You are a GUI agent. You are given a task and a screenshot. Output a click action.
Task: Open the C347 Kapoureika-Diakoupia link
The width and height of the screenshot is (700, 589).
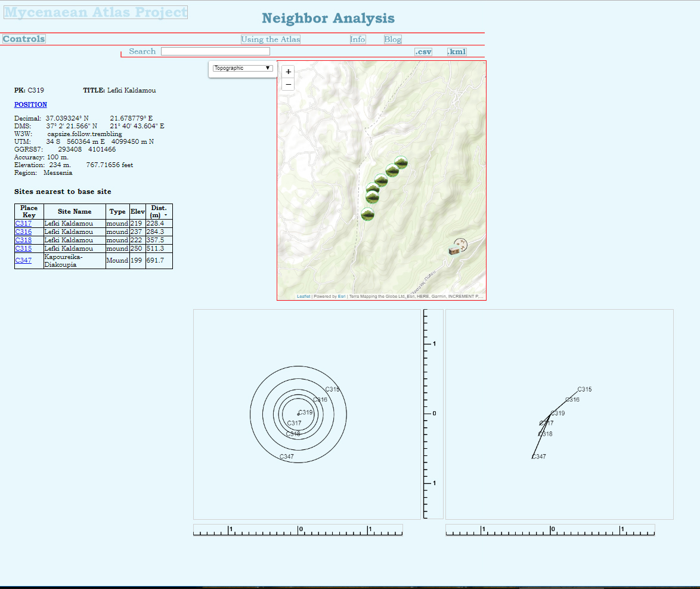[x=23, y=260]
